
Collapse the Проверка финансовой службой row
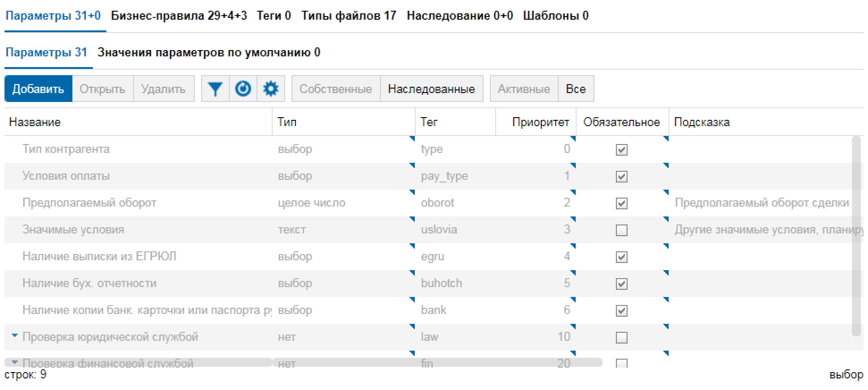(15, 362)
